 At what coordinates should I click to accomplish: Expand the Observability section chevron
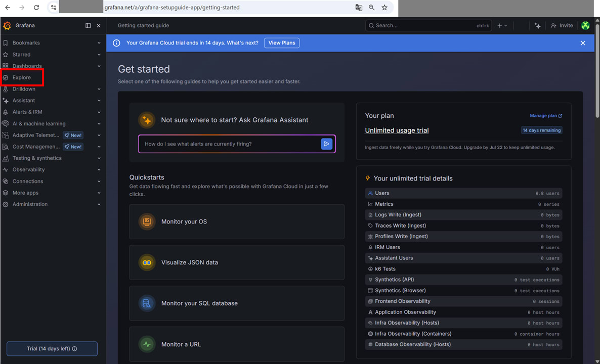99,169
